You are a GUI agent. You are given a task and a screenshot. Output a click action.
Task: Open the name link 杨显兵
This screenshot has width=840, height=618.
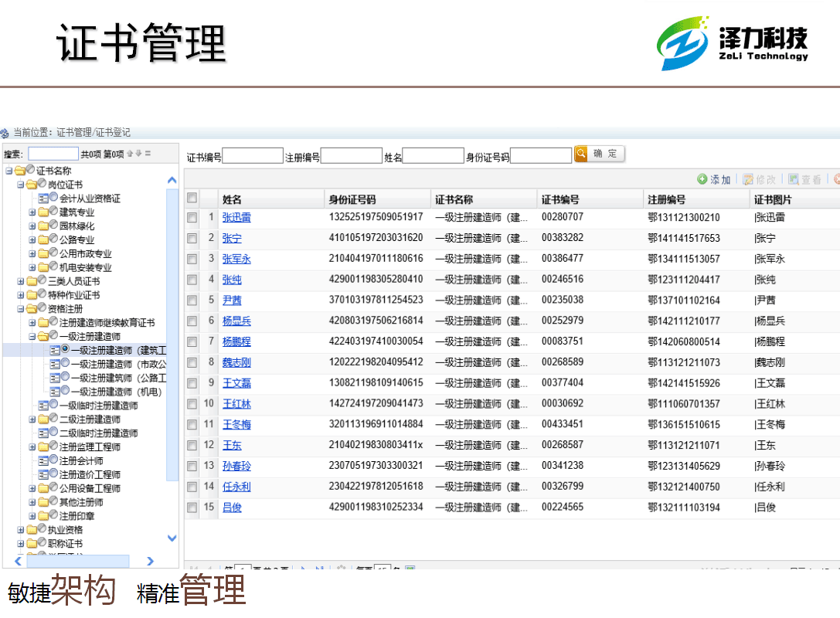click(x=236, y=321)
